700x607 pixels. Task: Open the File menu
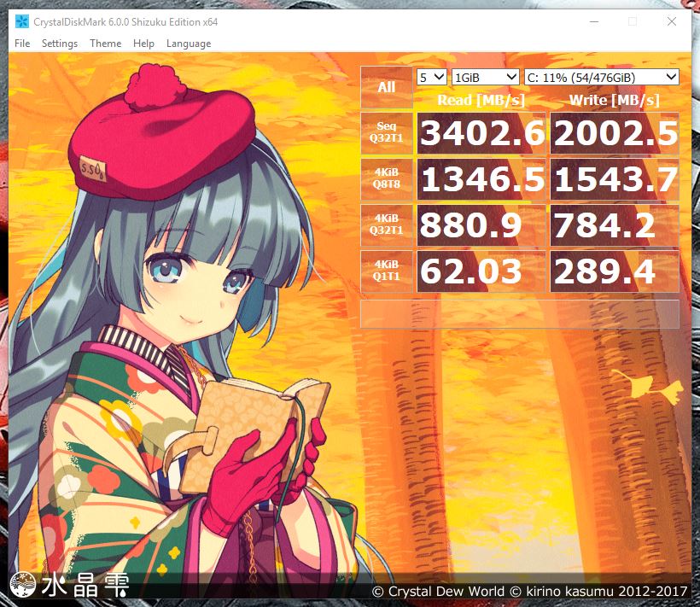pos(22,44)
